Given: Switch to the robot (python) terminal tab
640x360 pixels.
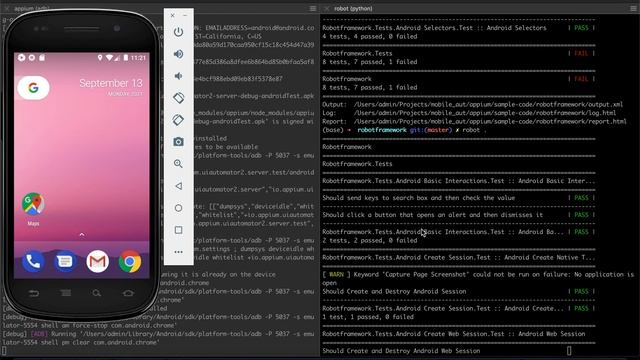Looking at the screenshot, I should (353, 9).
